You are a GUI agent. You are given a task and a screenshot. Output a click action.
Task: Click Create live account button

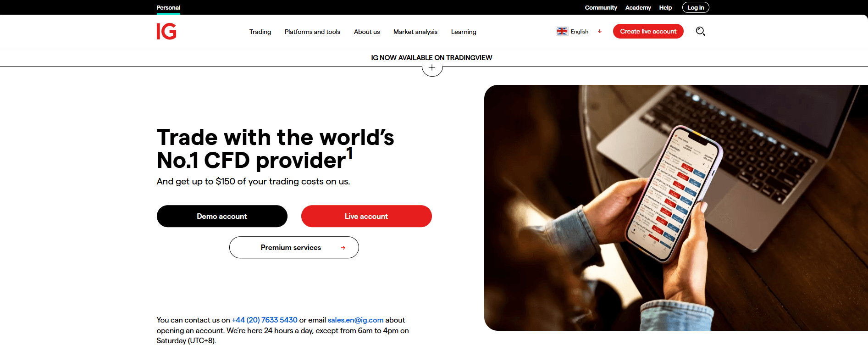click(x=648, y=31)
